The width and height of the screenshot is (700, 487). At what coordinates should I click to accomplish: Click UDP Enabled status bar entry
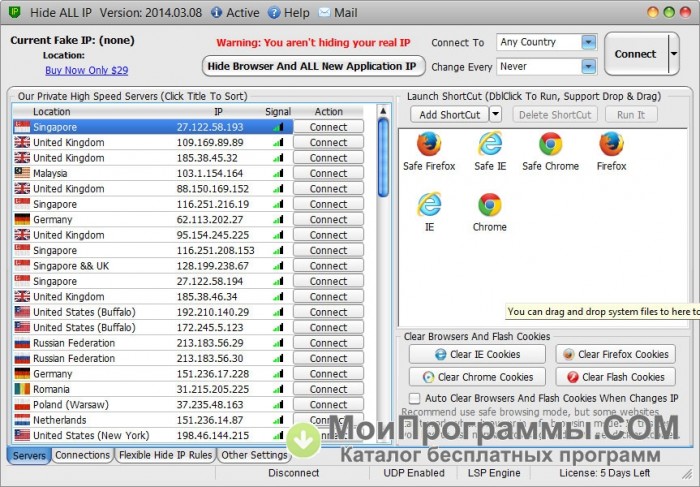tap(414, 473)
